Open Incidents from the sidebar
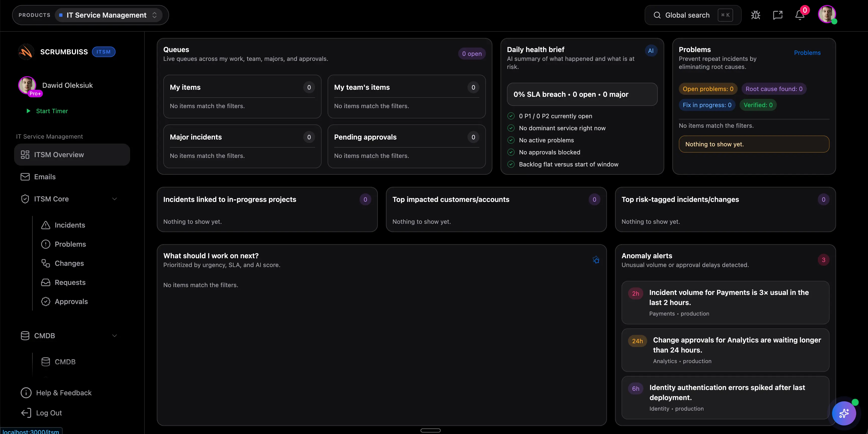Screen dimensions: 868x434 [70, 225]
